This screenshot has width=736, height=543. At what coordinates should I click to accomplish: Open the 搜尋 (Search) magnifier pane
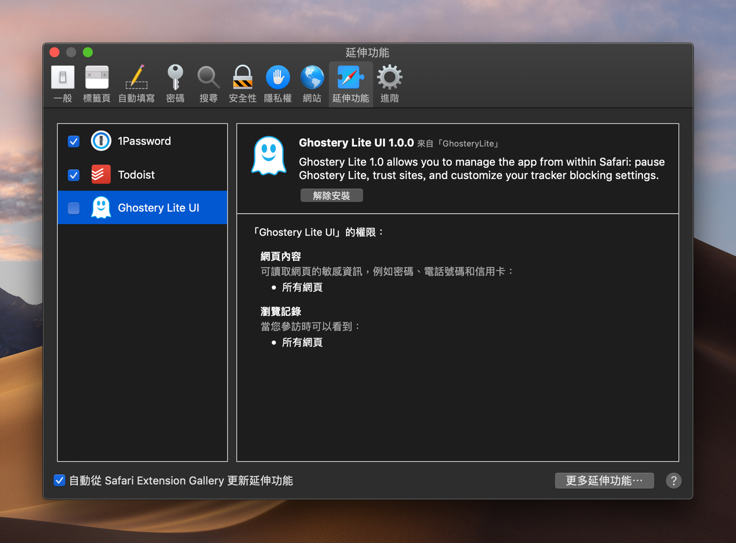208,84
